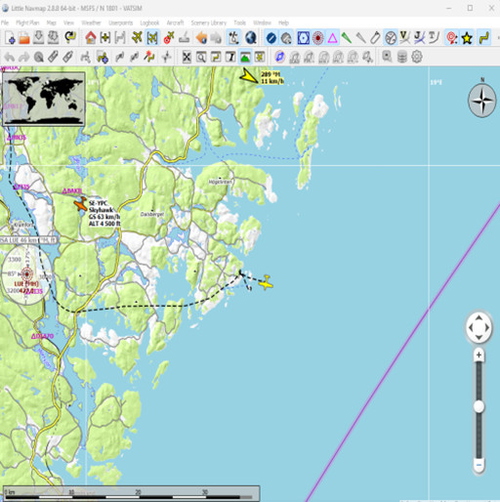
Task: Create a new flight plan
Action: coord(10,38)
